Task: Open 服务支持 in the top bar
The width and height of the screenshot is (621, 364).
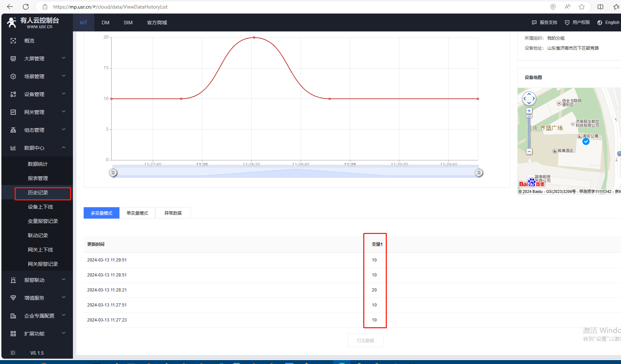Action: (545, 23)
